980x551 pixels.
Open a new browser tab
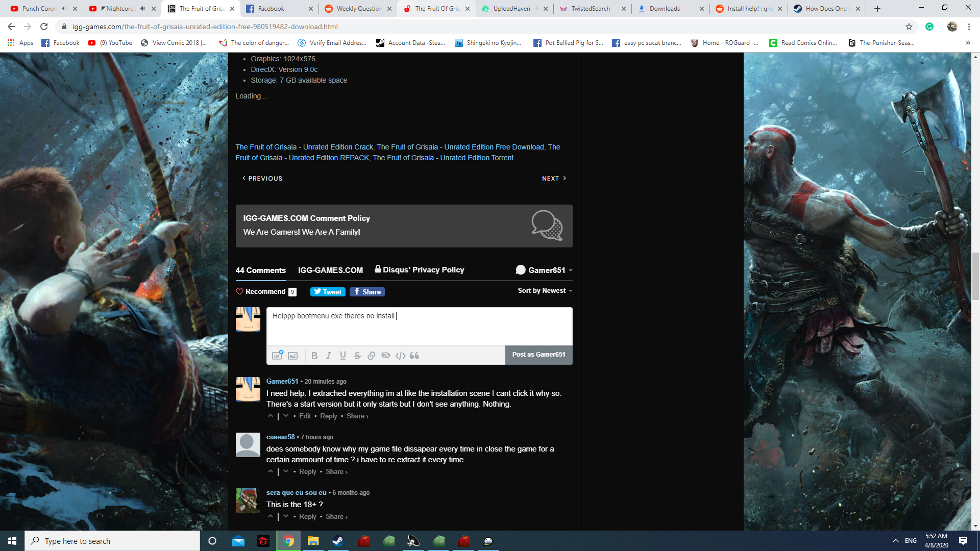click(x=877, y=9)
